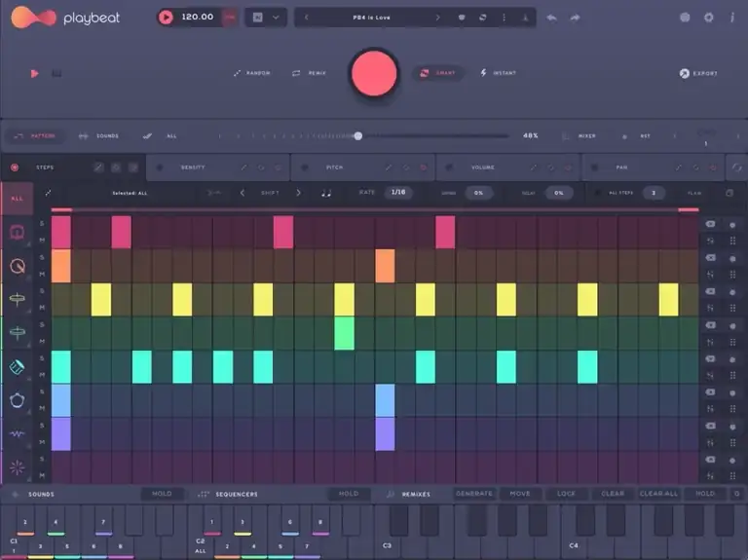Toggle first pink step in kick row

point(61,232)
